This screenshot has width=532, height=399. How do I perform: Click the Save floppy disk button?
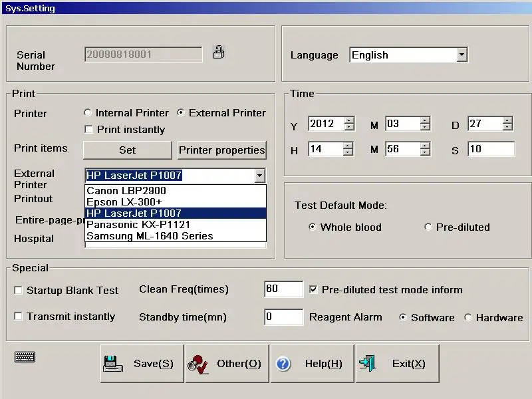tap(142, 364)
